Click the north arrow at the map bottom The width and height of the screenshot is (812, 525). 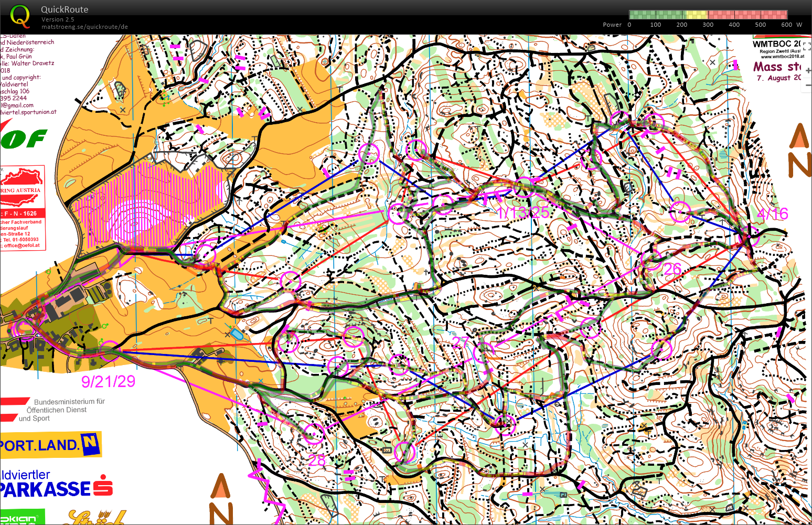coord(221,498)
